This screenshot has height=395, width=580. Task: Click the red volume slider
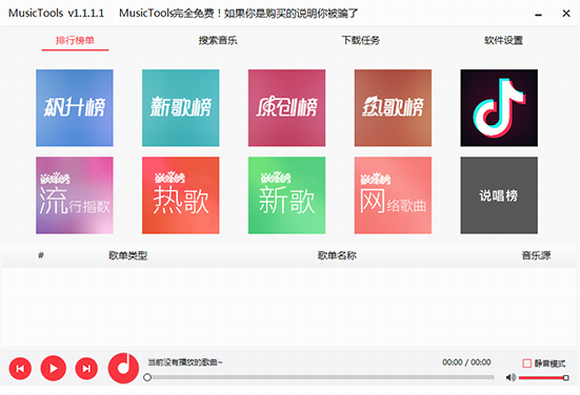(543, 378)
